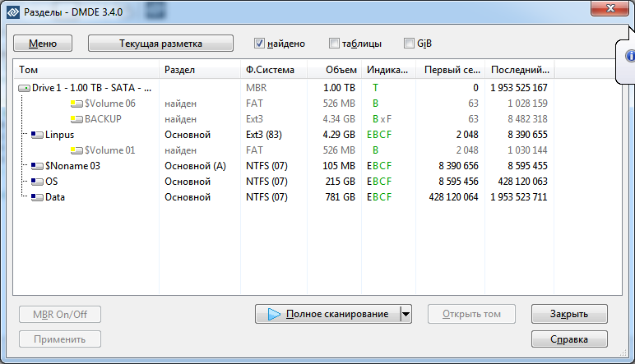Select the Linpus partition label
This screenshot has height=364, width=635.
click(59, 135)
